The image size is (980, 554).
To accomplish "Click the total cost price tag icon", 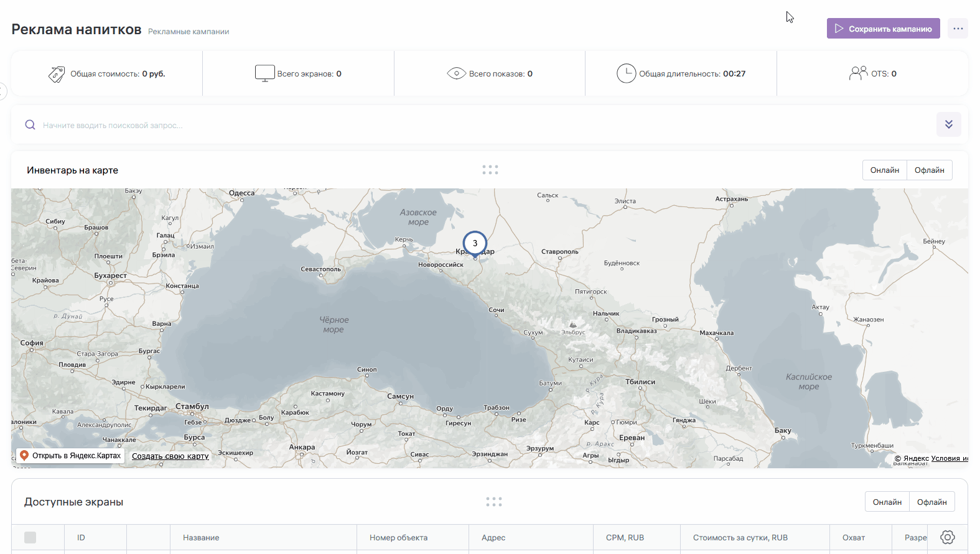I will click(x=57, y=74).
